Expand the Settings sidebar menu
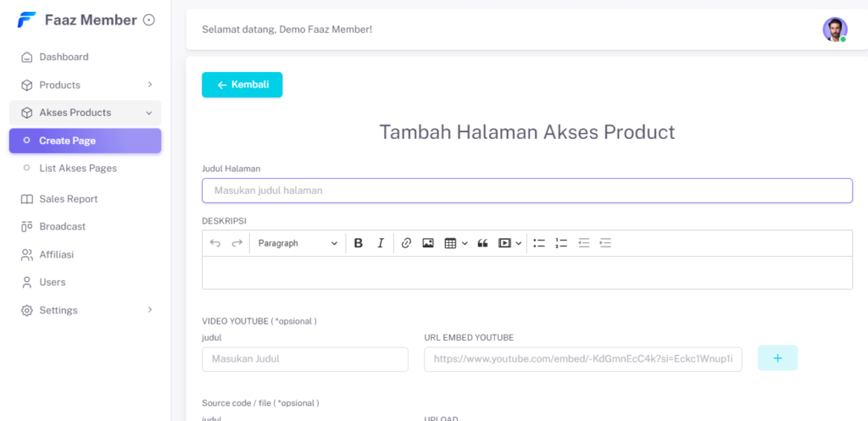Image resolution: width=868 pixels, height=421 pixels. click(85, 310)
